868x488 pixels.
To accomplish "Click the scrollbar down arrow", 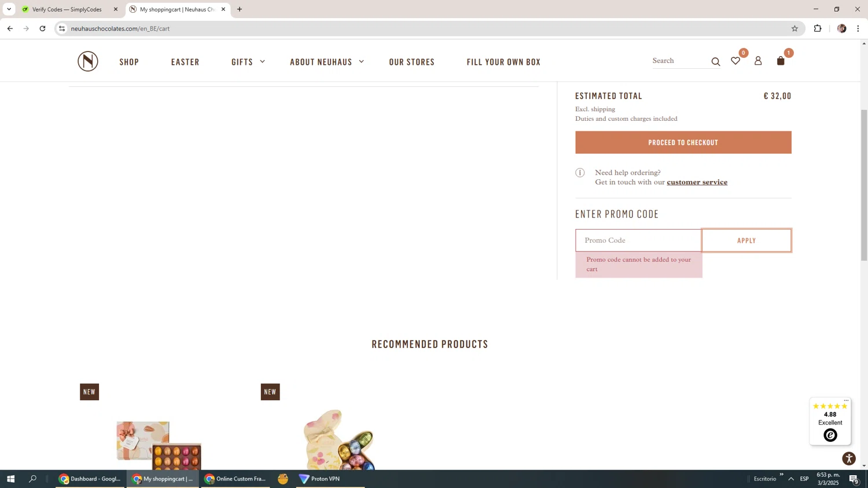I will pos(864,465).
